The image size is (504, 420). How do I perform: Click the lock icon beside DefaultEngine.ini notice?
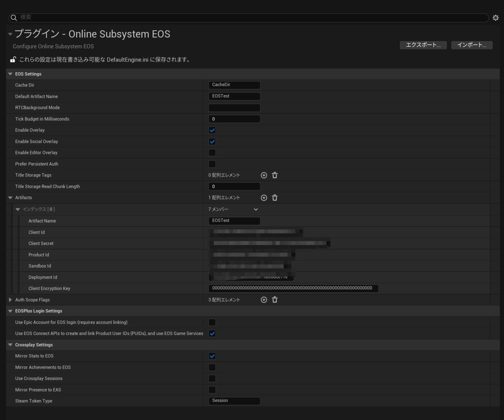[12, 59]
